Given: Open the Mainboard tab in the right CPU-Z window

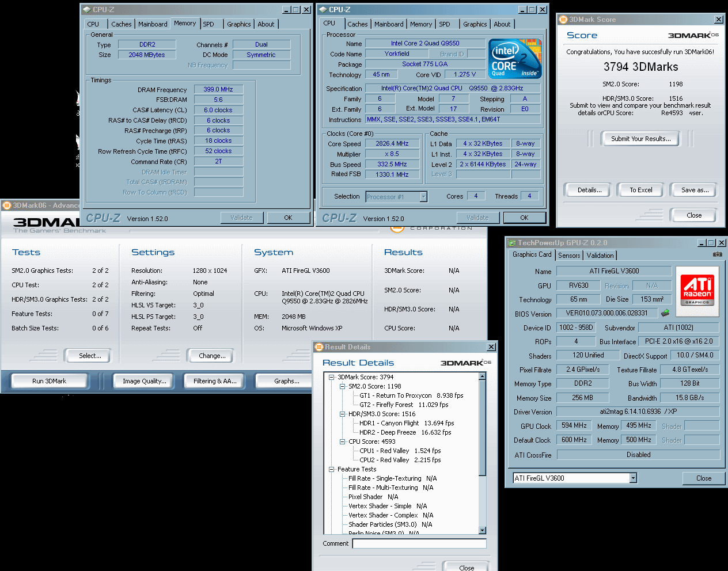Looking at the screenshot, I should tap(389, 24).
